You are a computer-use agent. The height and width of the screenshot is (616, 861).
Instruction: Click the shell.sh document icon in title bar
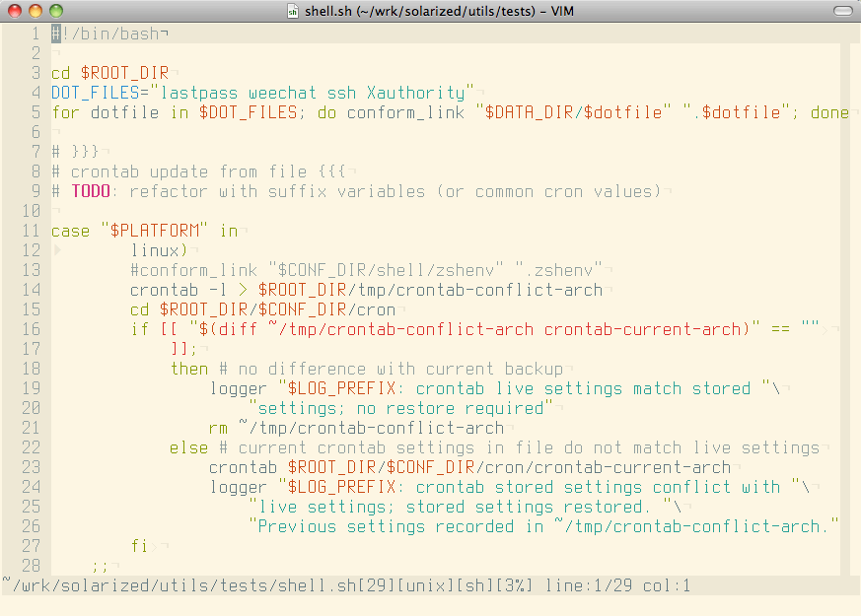294,11
